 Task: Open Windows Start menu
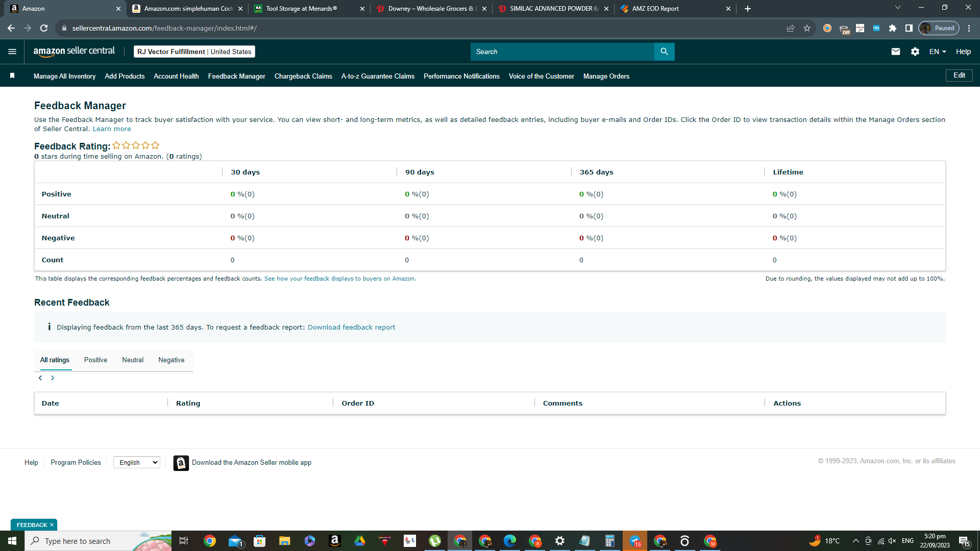[x=12, y=541]
